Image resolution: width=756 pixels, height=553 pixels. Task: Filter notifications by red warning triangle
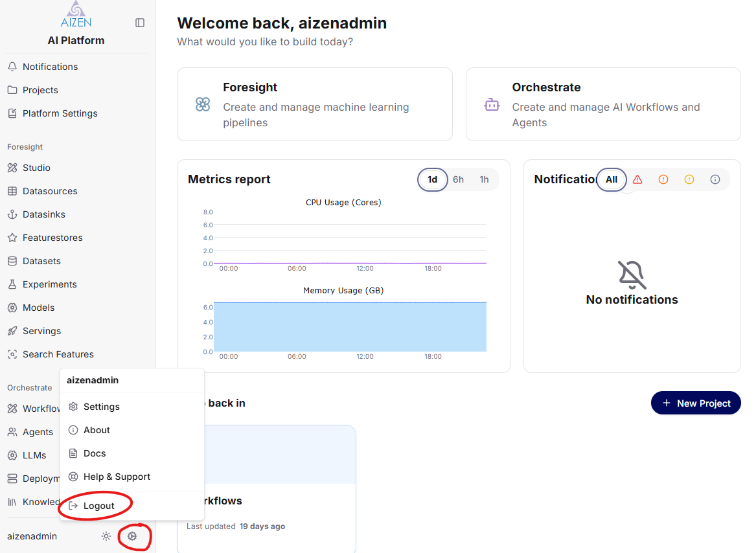click(637, 179)
